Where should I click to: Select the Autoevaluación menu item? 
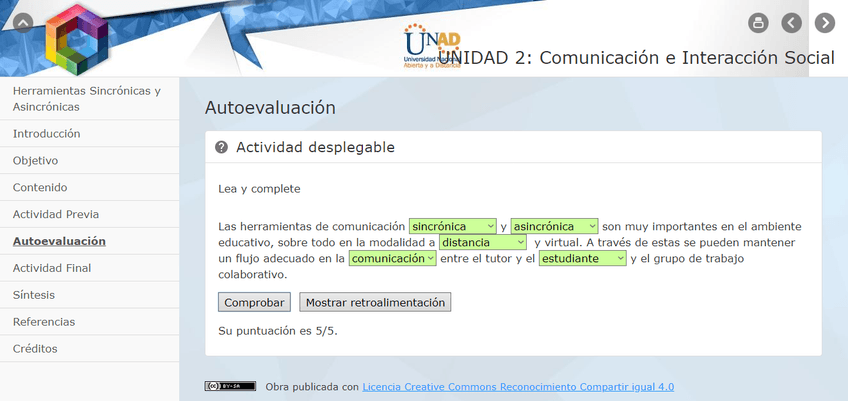(x=89, y=241)
